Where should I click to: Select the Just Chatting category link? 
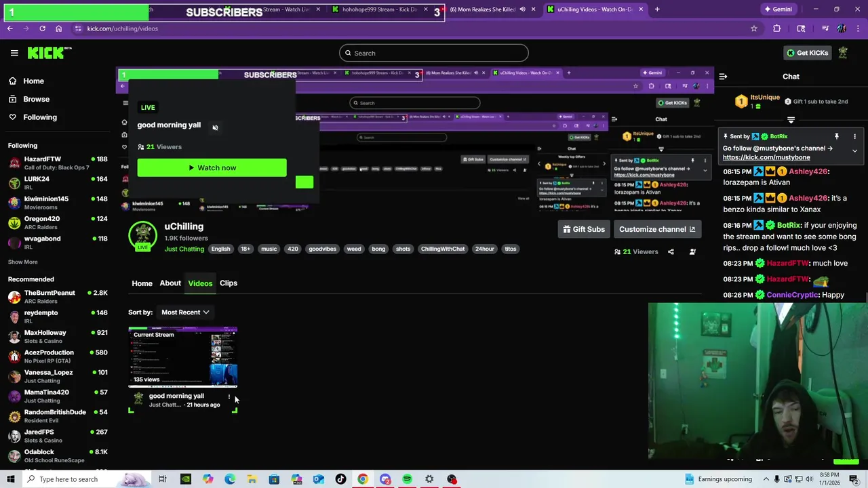tap(184, 249)
